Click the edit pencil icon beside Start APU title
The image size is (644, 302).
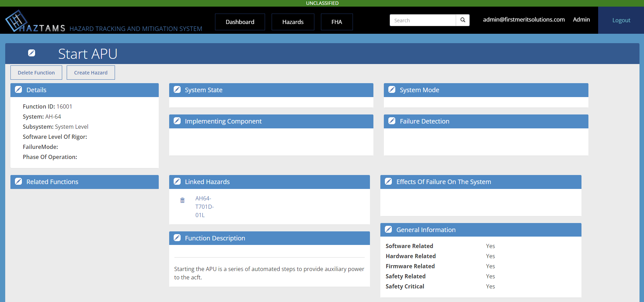(32, 53)
